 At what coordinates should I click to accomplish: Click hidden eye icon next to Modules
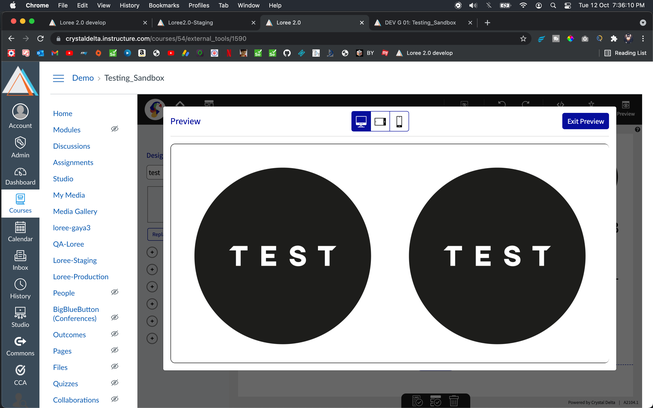tap(115, 130)
